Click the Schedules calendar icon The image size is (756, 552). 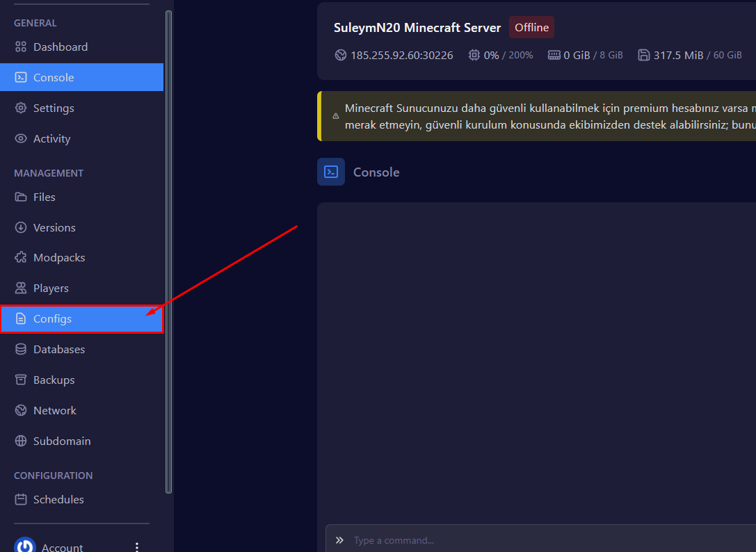(21, 499)
